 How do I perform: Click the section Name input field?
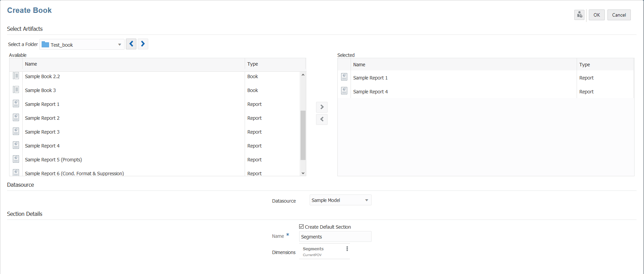[x=335, y=237]
